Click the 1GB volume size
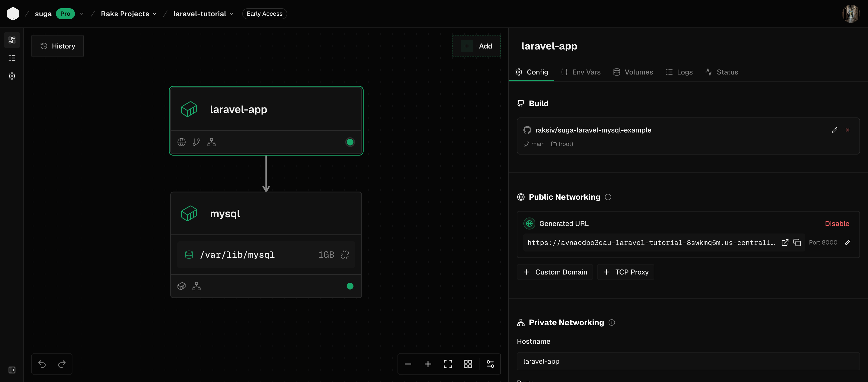This screenshot has height=382, width=868. 326,255
